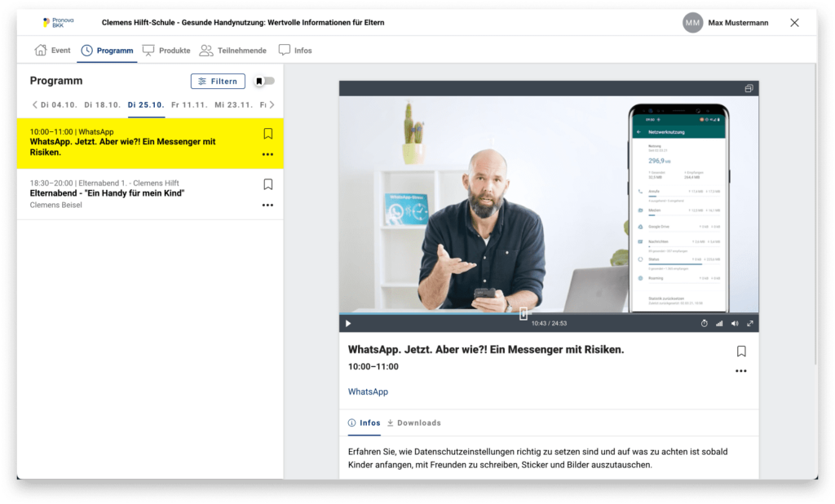
Task: Follow the WhatsApp link below the time
Action: pos(368,392)
